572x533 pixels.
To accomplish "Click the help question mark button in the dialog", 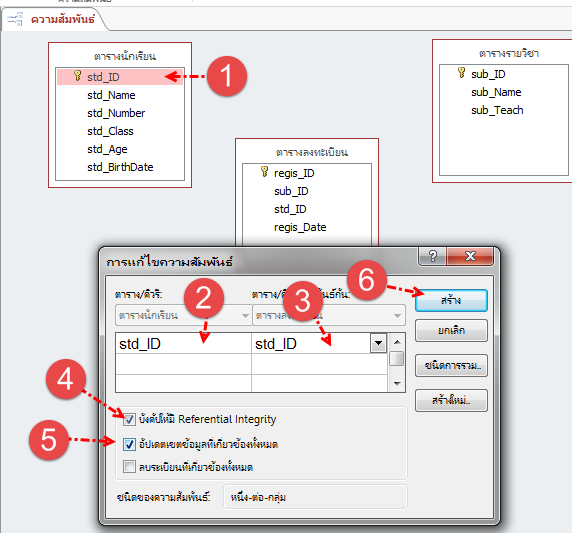I will click(433, 256).
